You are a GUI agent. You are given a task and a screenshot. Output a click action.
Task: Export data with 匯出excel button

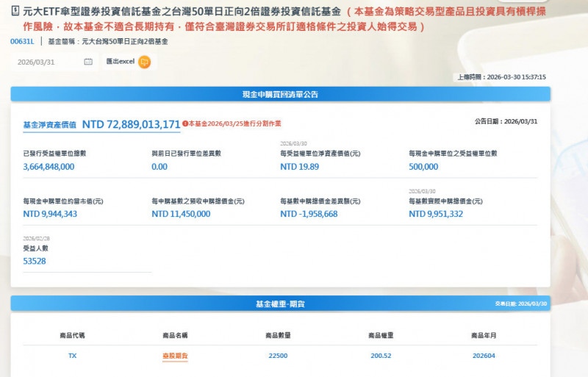pyautogui.click(x=129, y=62)
